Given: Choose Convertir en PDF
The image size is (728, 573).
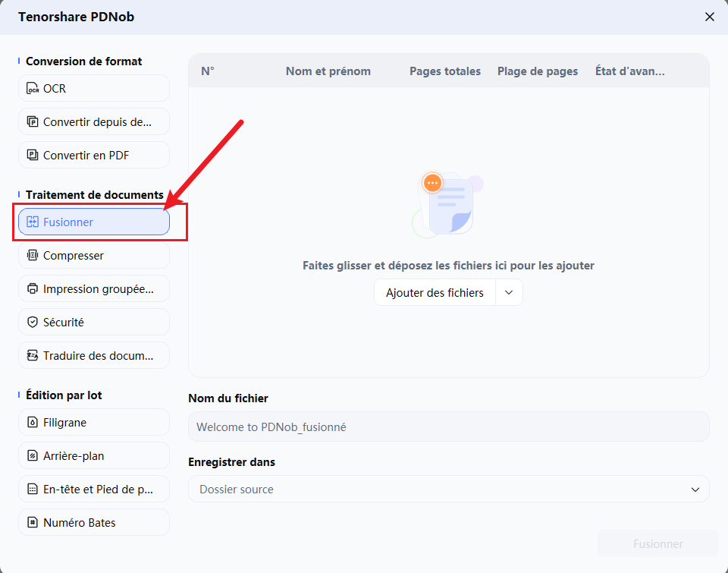Looking at the screenshot, I should 94,156.
